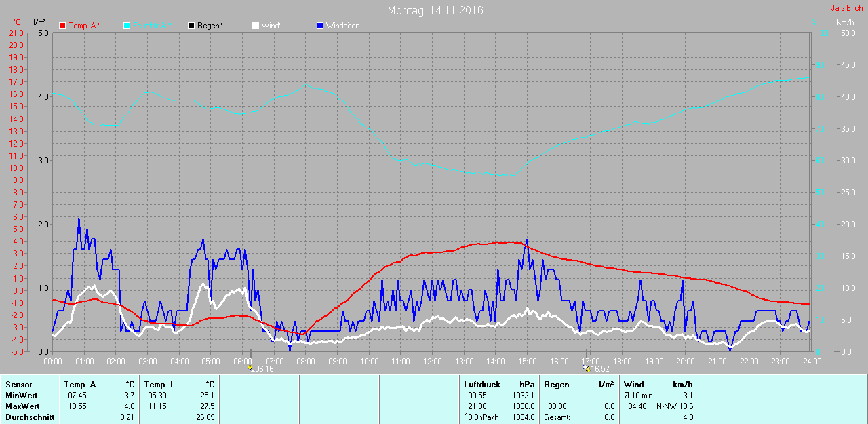Click the 12:00 time axis label
868x424 pixels.
click(x=432, y=361)
